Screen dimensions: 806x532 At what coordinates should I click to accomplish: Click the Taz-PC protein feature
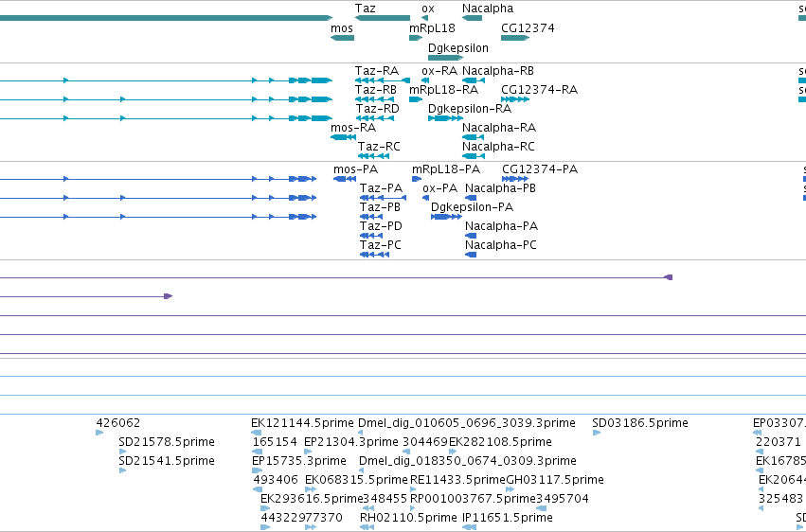pyautogui.click(x=381, y=245)
